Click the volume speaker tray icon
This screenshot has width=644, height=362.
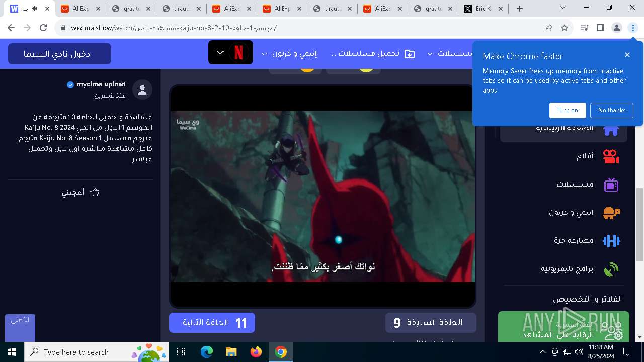coord(579,352)
